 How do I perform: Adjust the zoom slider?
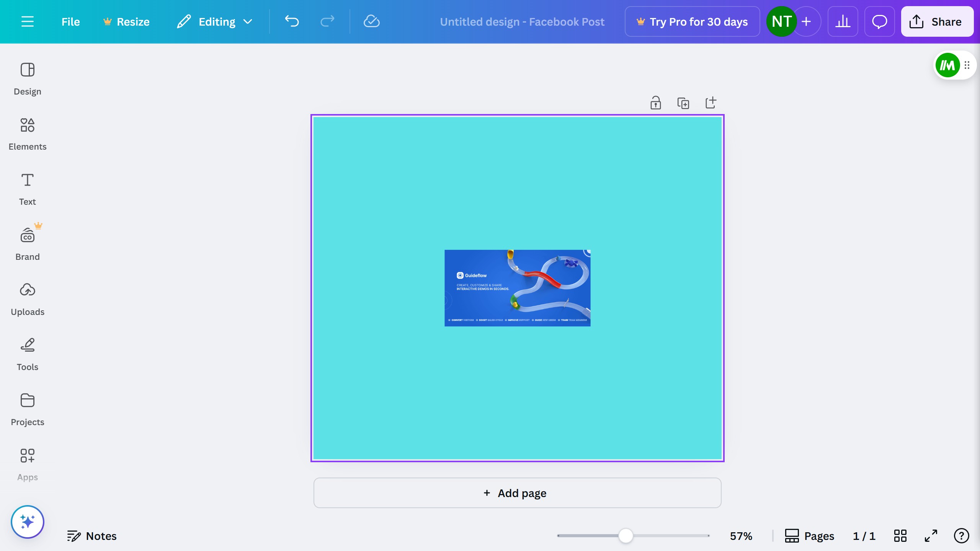[x=626, y=536]
